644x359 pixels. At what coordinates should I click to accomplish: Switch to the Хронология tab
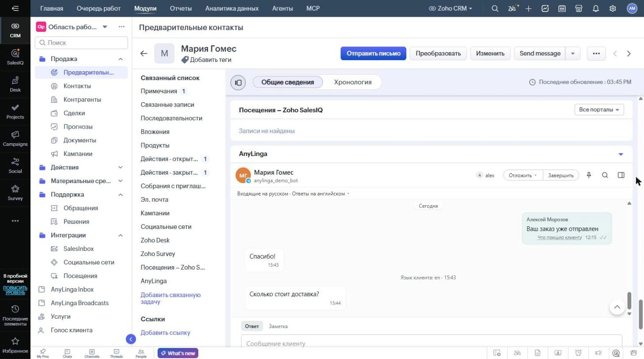(x=352, y=82)
